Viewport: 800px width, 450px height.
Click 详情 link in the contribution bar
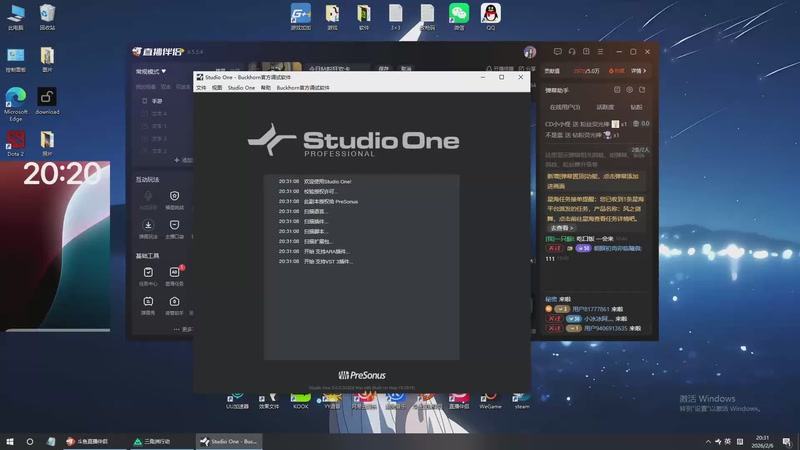click(638, 71)
